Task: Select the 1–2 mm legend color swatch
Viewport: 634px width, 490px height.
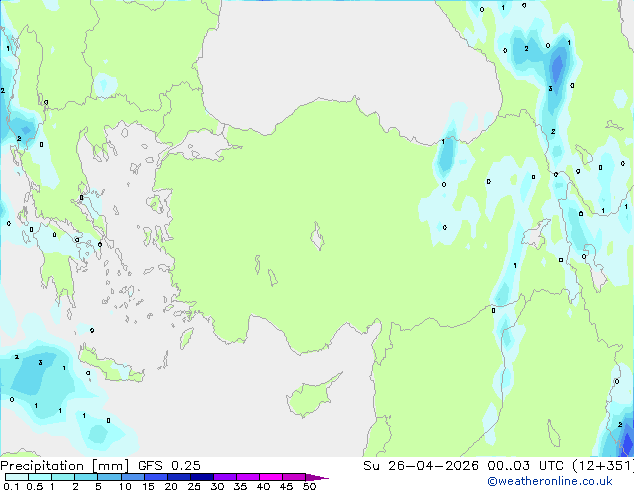Action: (x=63, y=477)
